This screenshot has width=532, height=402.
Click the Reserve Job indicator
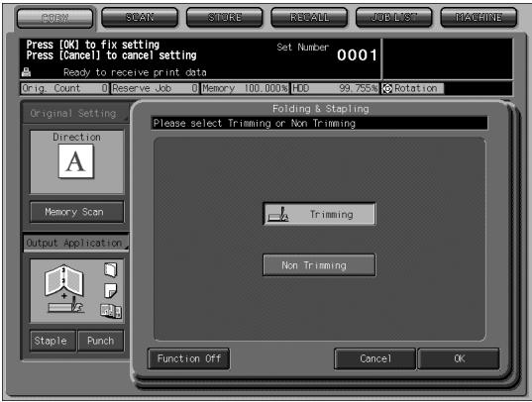click(x=156, y=88)
